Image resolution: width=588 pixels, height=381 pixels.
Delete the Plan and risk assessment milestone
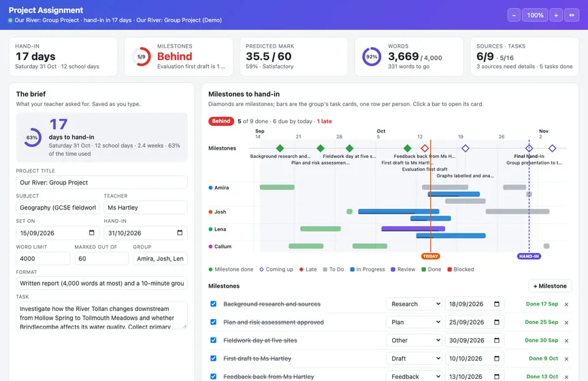pyautogui.click(x=567, y=322)
